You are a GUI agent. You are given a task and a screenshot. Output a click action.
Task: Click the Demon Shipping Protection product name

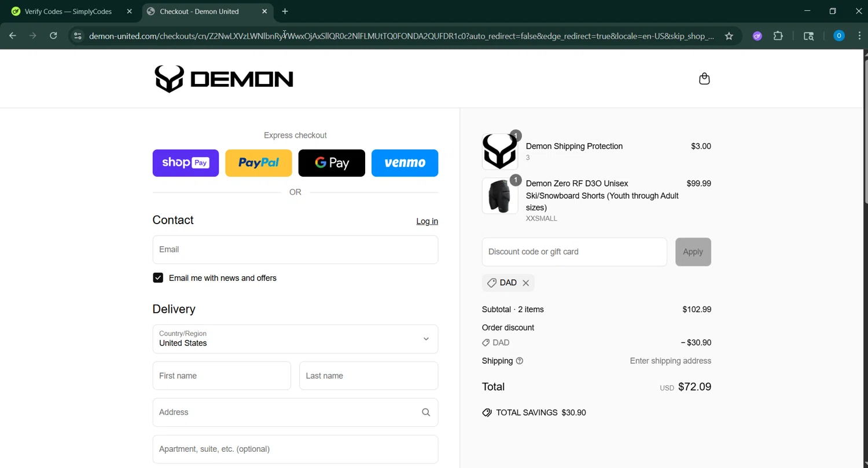pyautogui.click(x=574, y=147)
